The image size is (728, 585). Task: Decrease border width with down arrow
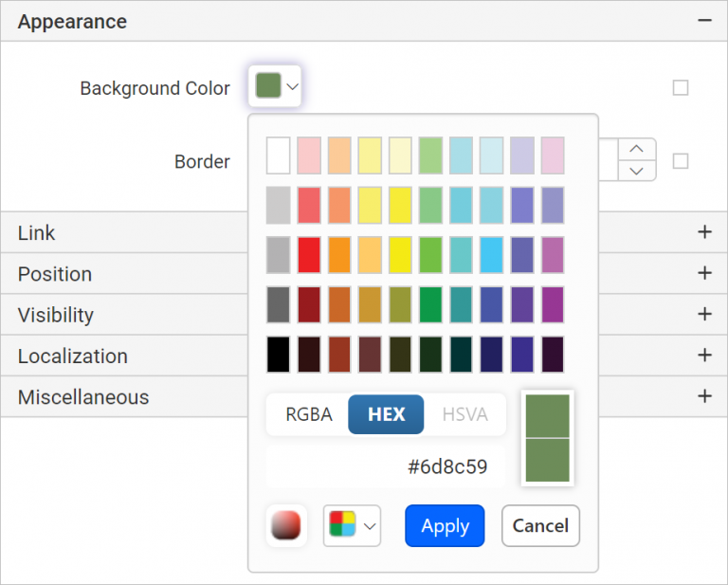[x=637, y=171]
